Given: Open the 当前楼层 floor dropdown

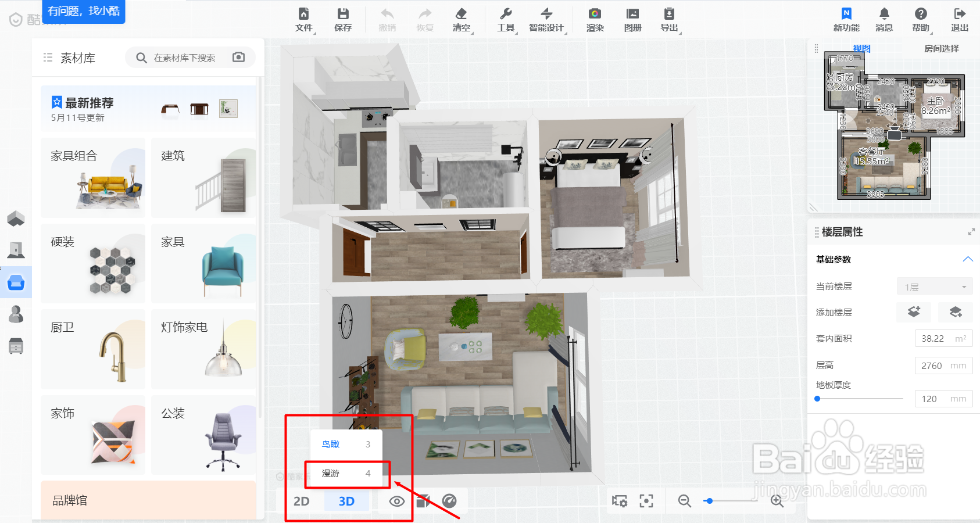Looking at the screenshot, I should tap(935, 286).
